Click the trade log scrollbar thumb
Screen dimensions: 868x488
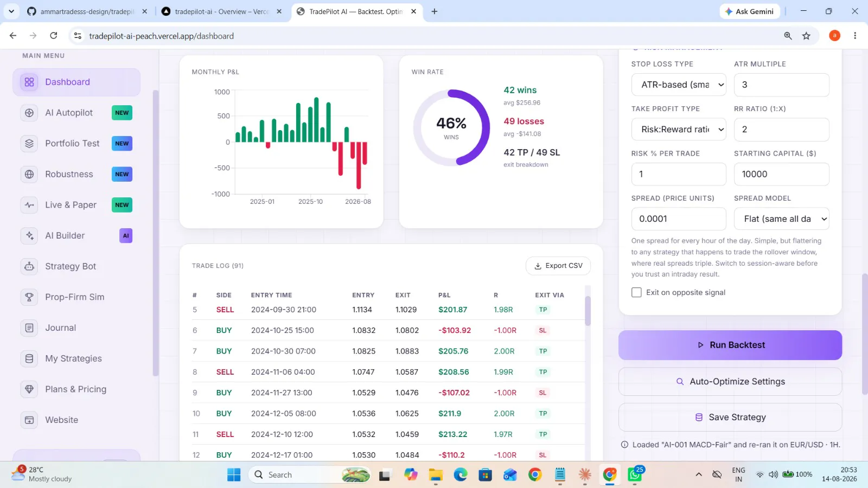pos(588,311)
